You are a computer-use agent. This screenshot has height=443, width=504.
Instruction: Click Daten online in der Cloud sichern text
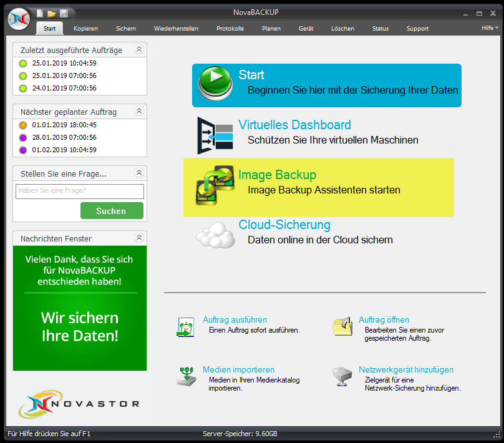coord(320,240)
